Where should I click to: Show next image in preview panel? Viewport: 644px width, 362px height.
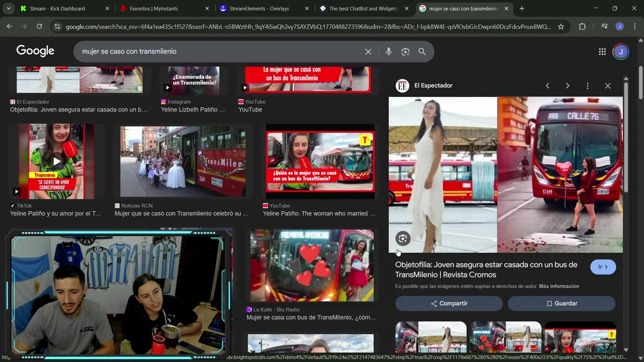coord(568,85)
